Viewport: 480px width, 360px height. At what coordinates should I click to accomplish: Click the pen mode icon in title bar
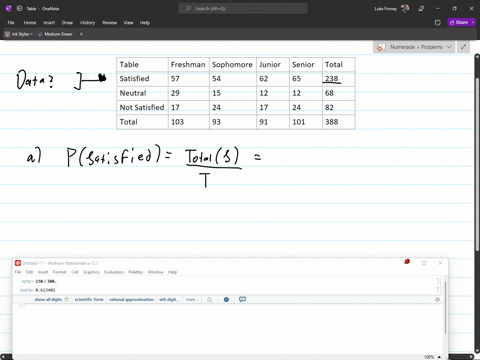(421, 9)
